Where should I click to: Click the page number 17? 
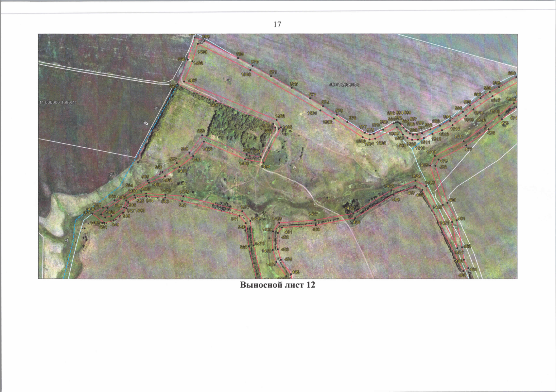277,24
